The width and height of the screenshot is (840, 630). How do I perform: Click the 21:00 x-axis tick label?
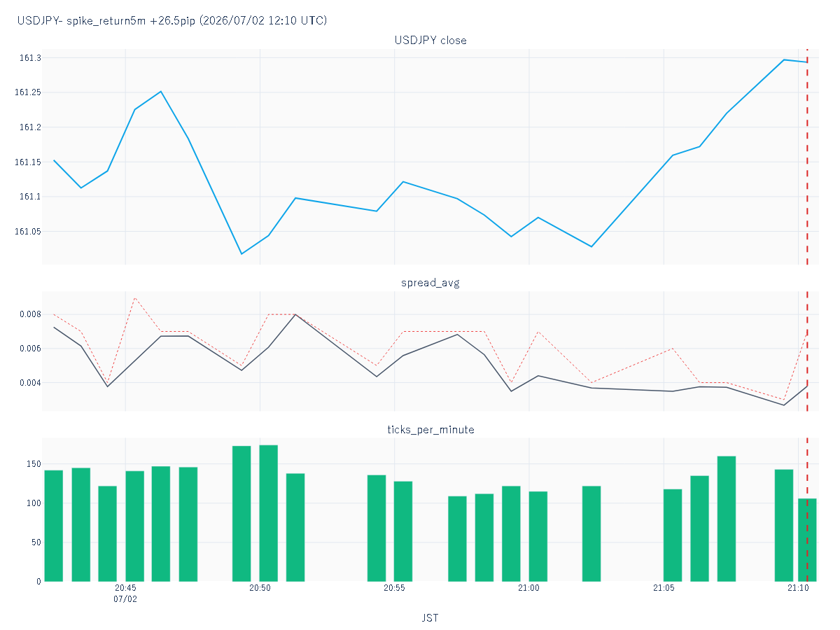(528, 589)
